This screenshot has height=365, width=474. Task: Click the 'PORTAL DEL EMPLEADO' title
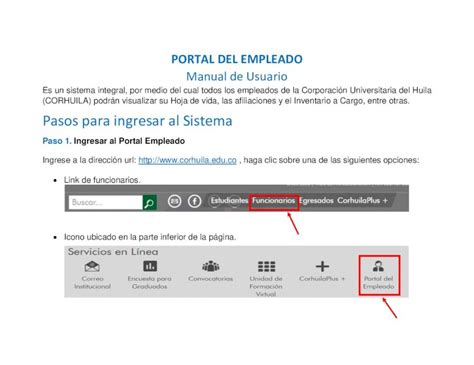coord(237,59)
